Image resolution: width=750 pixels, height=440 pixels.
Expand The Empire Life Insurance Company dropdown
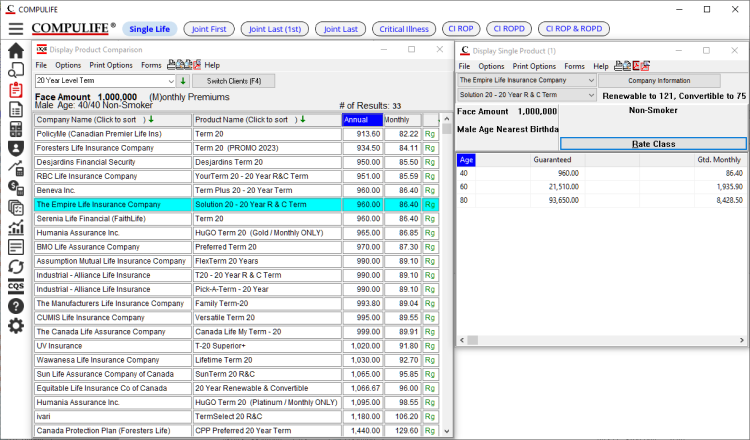[x=527, y=80]
